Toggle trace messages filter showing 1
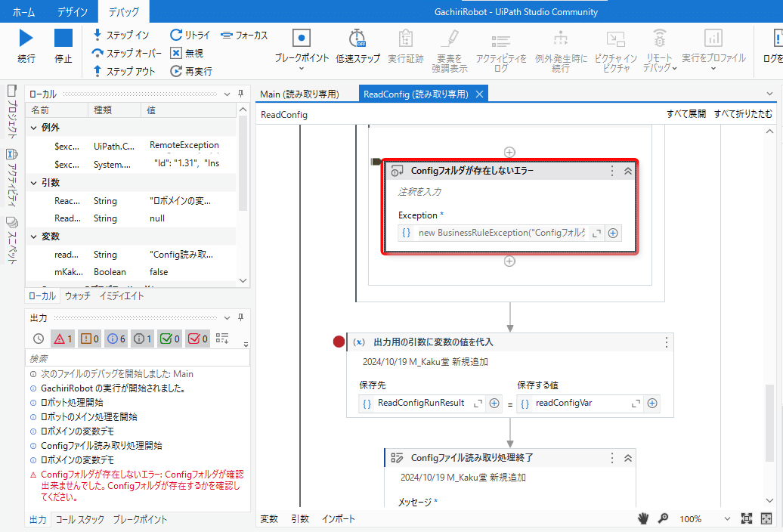The image size is (783, 532). tap(142, 339)
